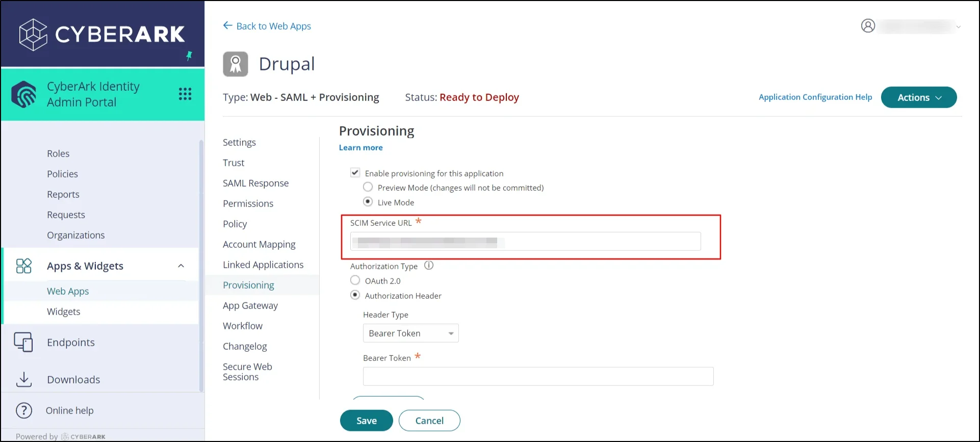Open the Changelog tab

coord(245,346)
